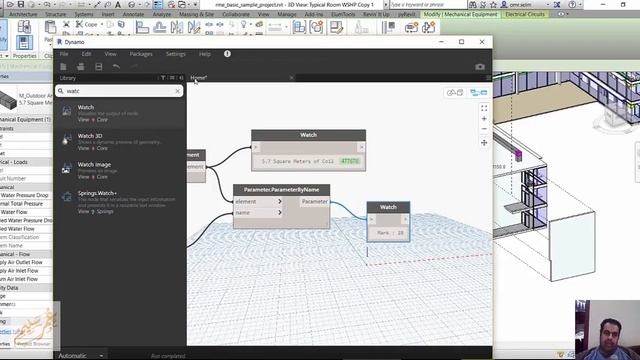The width and height of the screenshot is (640, 360).
Task: Click the Mark : 28 Watch output
Action: pyautogui.click(x=388, y=233)
